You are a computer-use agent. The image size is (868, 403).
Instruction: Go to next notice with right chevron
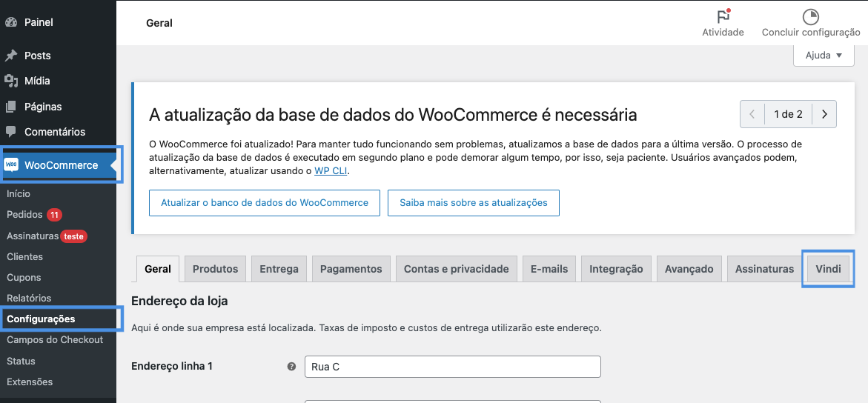tap(824, 115)
